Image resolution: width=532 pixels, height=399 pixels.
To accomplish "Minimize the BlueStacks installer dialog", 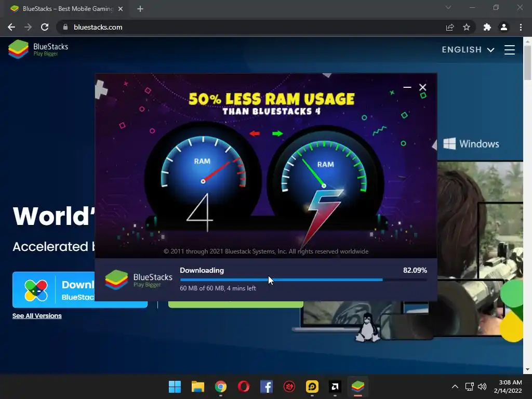I will (x=407, y=87).
